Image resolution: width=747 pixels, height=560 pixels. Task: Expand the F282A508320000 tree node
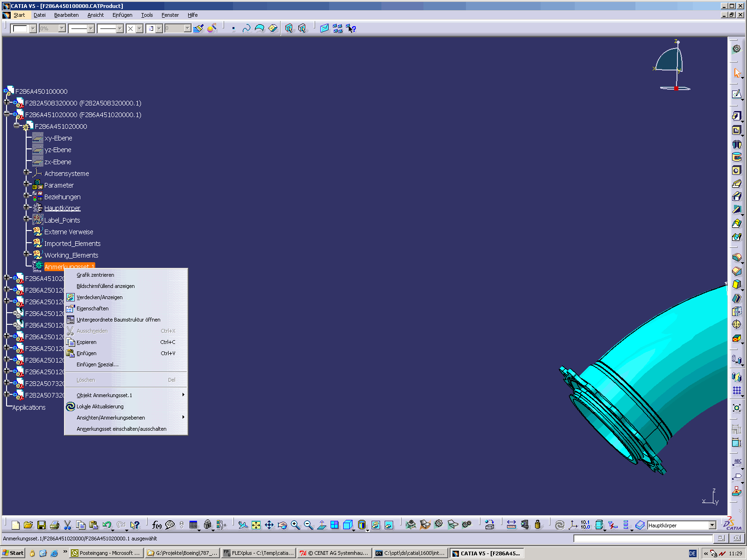(x=7, y=102)
